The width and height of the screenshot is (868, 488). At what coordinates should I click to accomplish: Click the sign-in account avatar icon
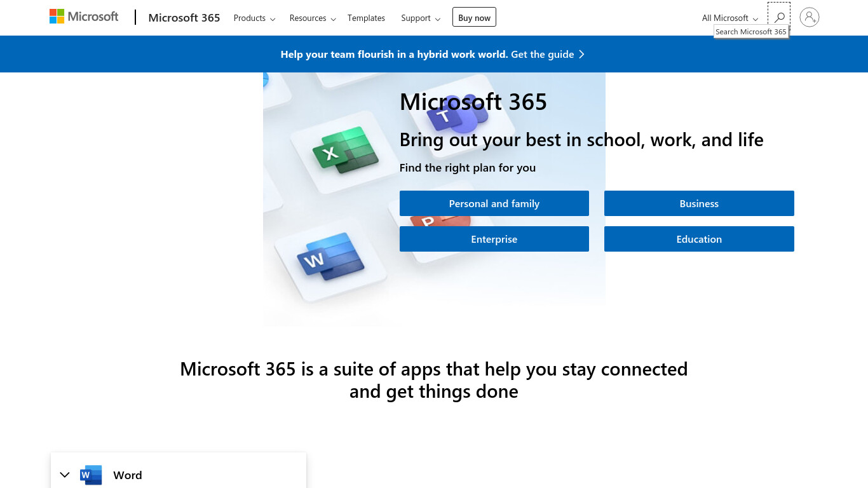[x=810, y=17]
